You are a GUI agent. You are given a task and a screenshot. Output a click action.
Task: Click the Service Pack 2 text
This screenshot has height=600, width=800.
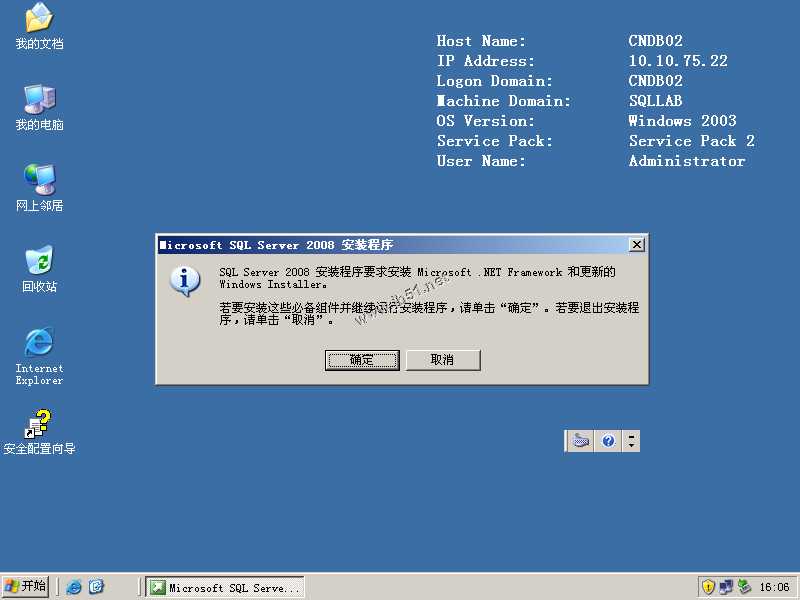tap(691, 141)
